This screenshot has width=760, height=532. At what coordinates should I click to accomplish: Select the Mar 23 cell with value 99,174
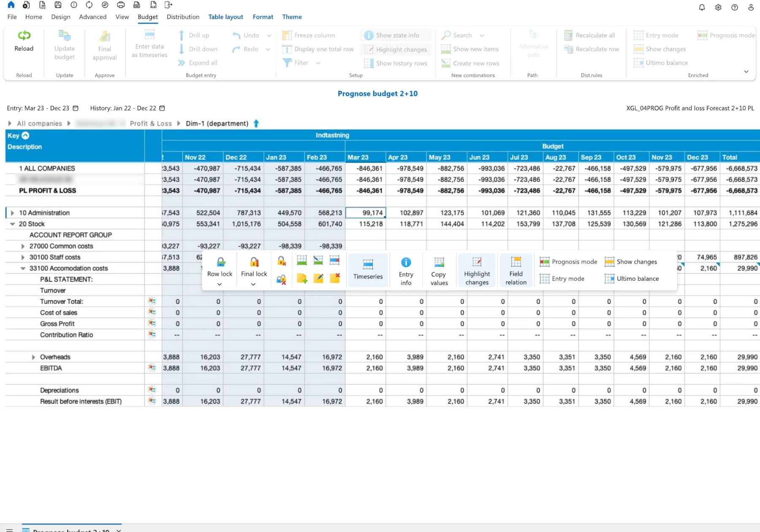pyautogui.click(x=365, y=213)
